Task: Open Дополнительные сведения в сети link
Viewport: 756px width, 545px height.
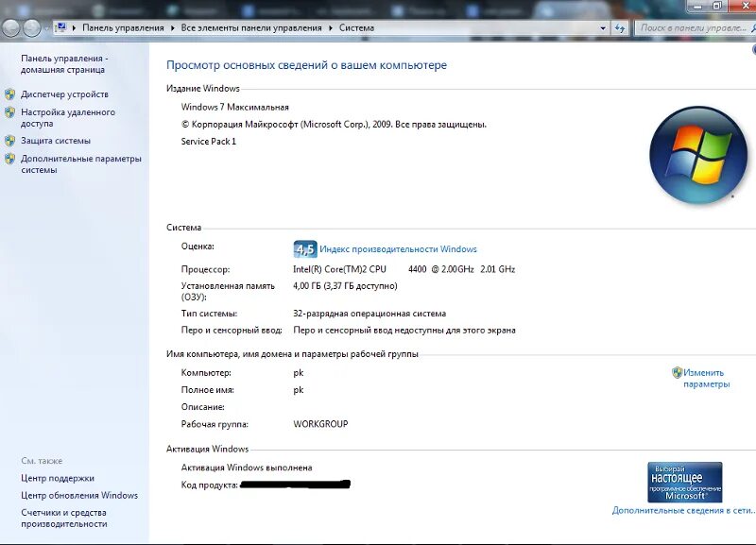Action: (683, 510)
